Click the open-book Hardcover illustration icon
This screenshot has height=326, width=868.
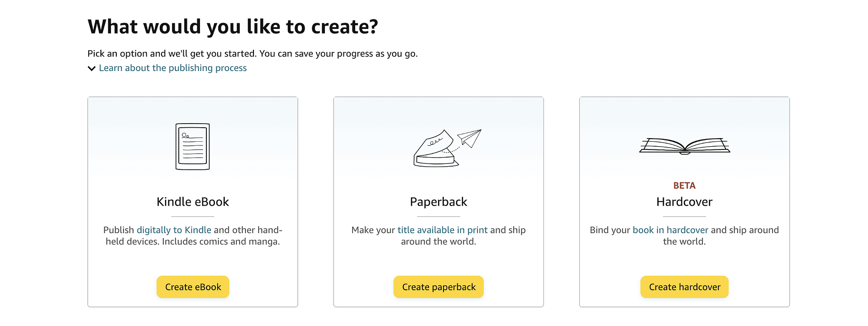[684, 145]
